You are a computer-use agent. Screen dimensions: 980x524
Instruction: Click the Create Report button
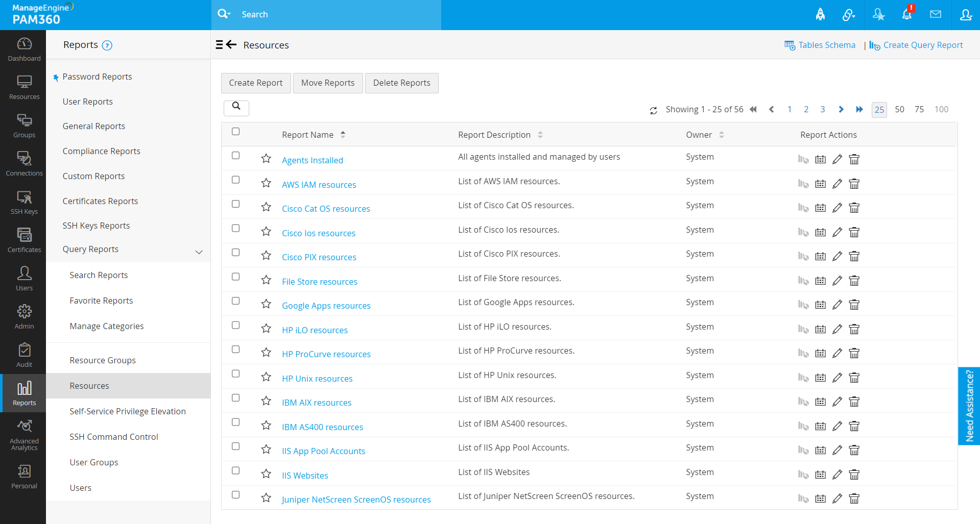[255, 83]
